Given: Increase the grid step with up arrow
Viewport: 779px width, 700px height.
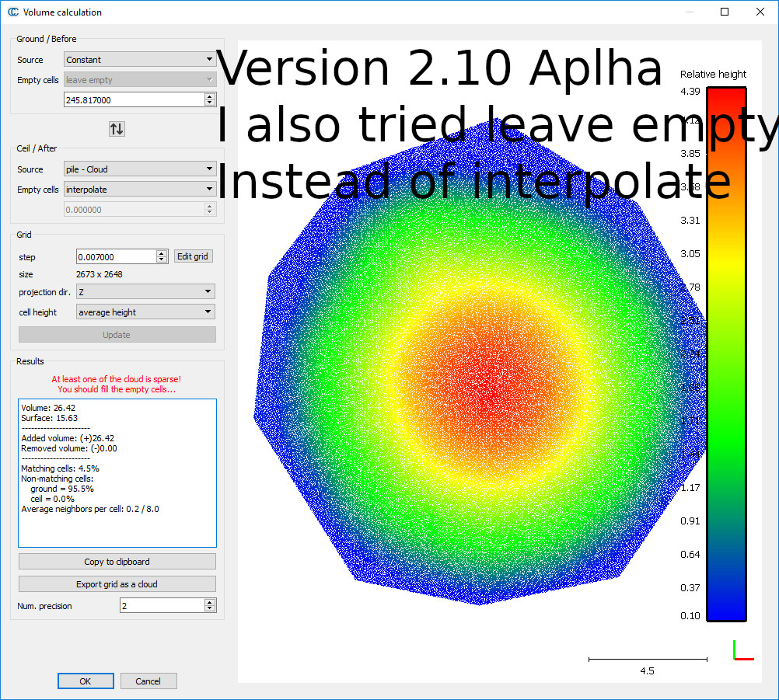Looking at the screenshot, I should click(x=162, y=253).
